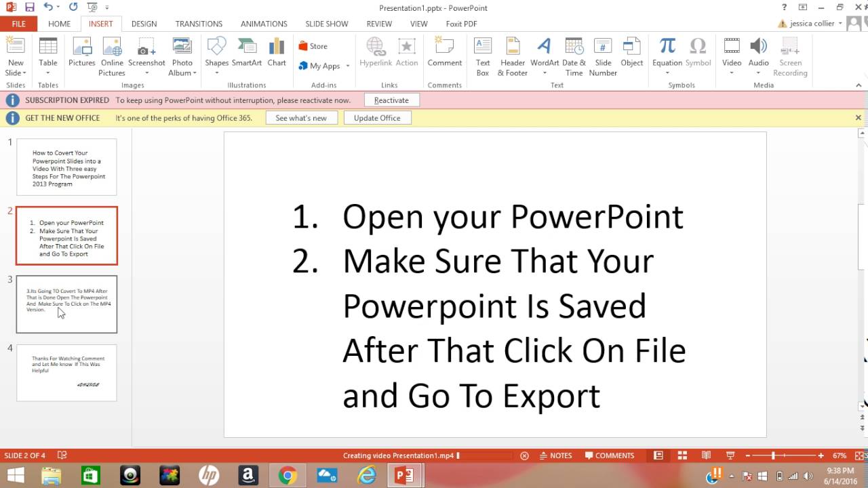
Task: Dismiss the Get The New Office banner
Action: click(858, 118)
